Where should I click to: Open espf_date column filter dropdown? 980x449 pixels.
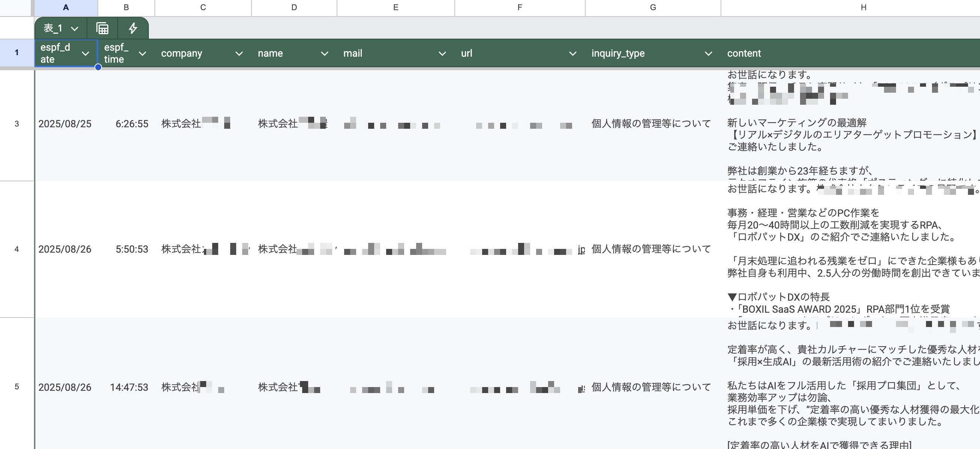click(x=85, y=54)
